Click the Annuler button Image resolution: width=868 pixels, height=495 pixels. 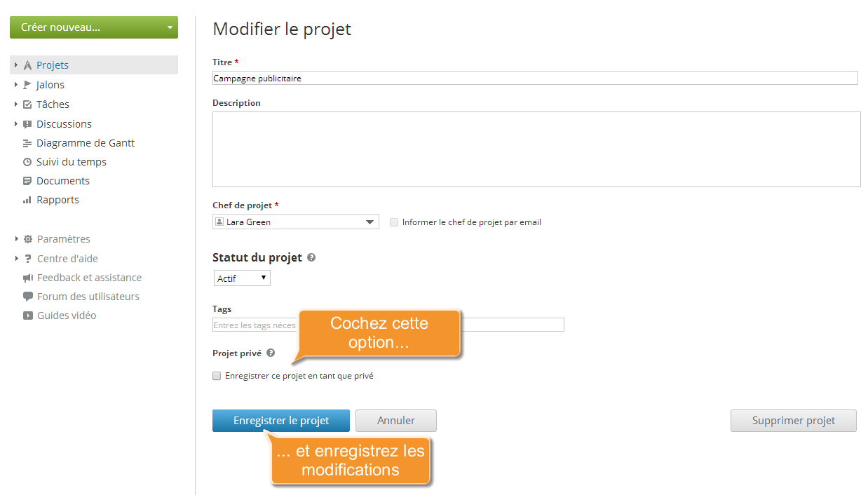[x=396, y=421]
